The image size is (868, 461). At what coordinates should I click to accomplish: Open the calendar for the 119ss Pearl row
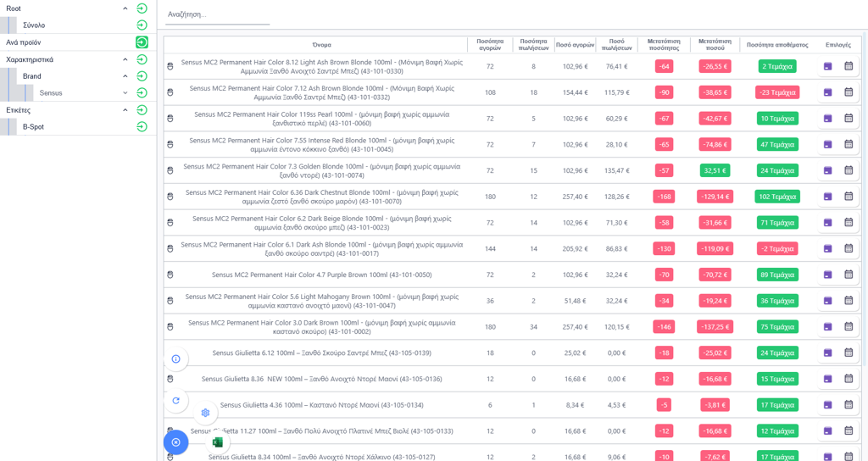(849, 118)
